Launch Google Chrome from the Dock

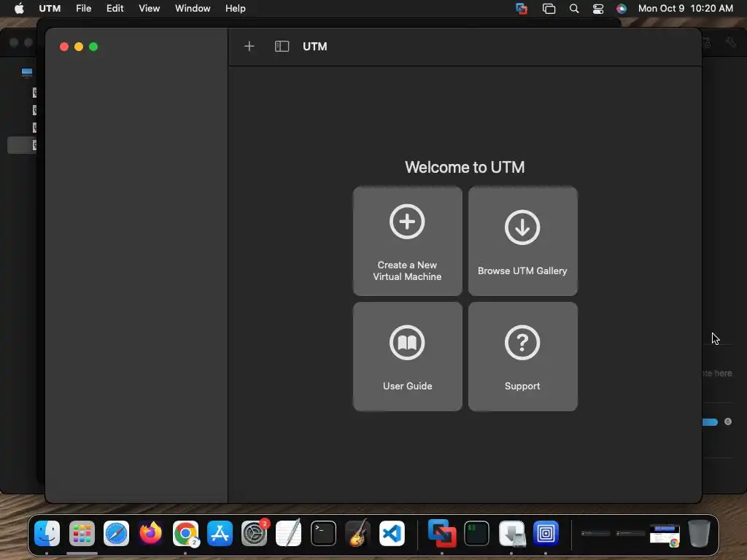[185, 533]
